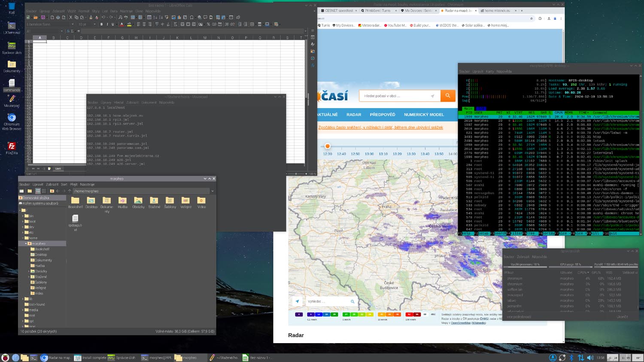The width and height of the screenshot is (644, 362).
Task: Open FileZilla desktop icon
Action: point(12,148)
